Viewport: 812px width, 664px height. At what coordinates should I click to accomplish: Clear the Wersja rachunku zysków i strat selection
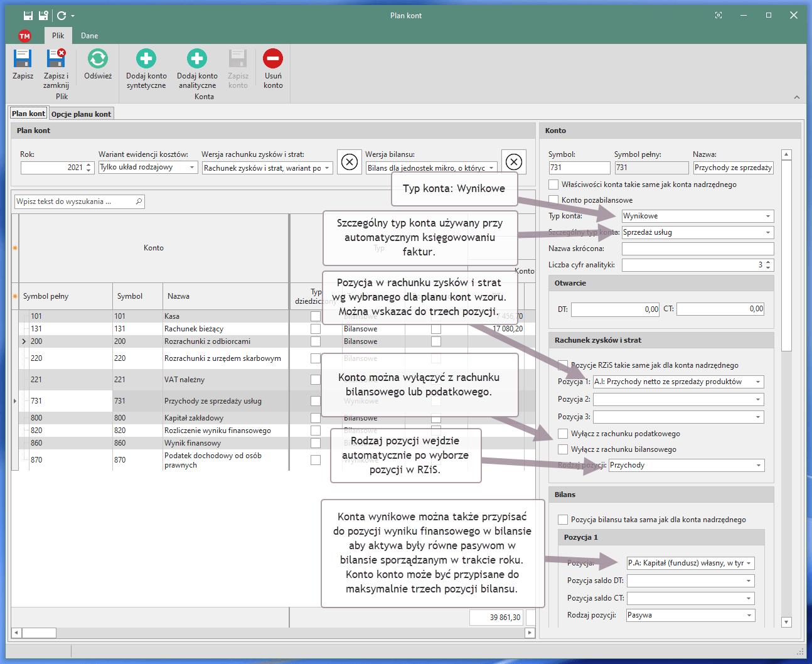tap(350, 162)
